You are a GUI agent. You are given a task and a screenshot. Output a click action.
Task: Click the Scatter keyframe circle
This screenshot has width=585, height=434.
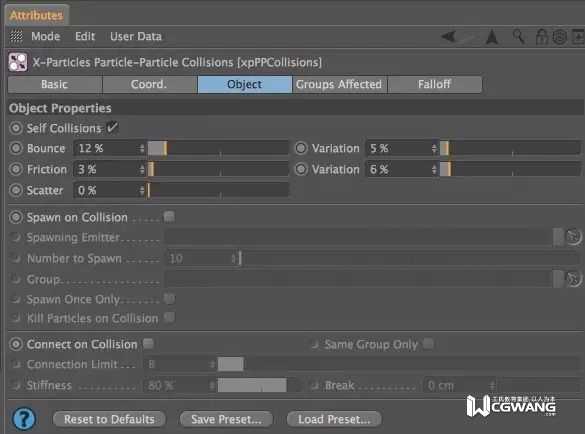pos(16,190)
